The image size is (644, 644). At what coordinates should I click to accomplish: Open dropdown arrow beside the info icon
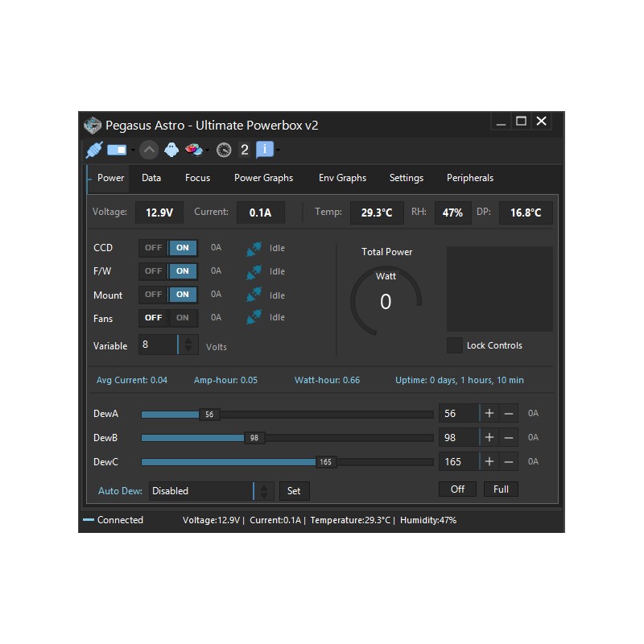278,151
